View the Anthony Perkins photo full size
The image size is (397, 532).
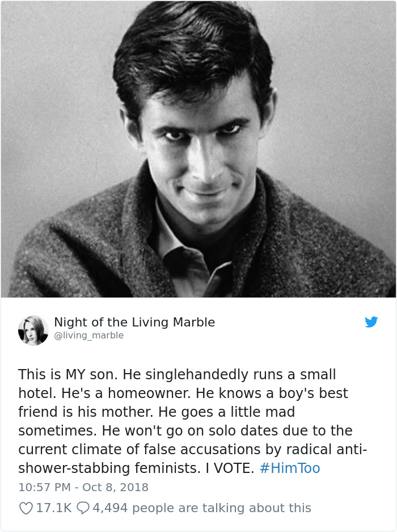point(198,149)
